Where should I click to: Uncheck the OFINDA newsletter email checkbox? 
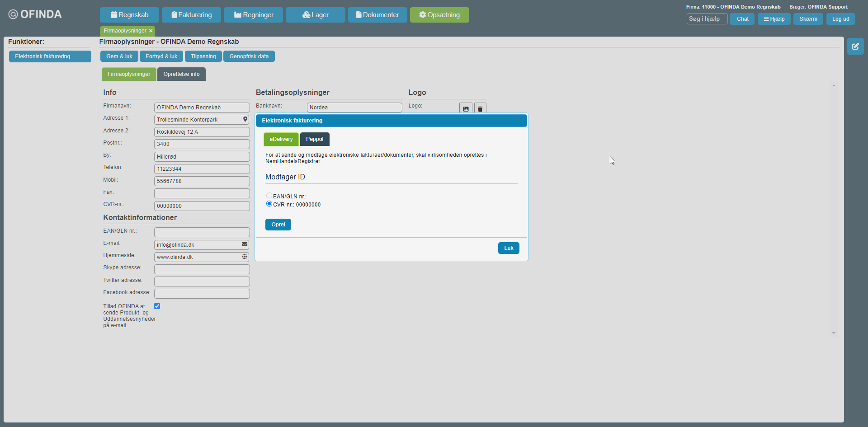coord(157,306)
